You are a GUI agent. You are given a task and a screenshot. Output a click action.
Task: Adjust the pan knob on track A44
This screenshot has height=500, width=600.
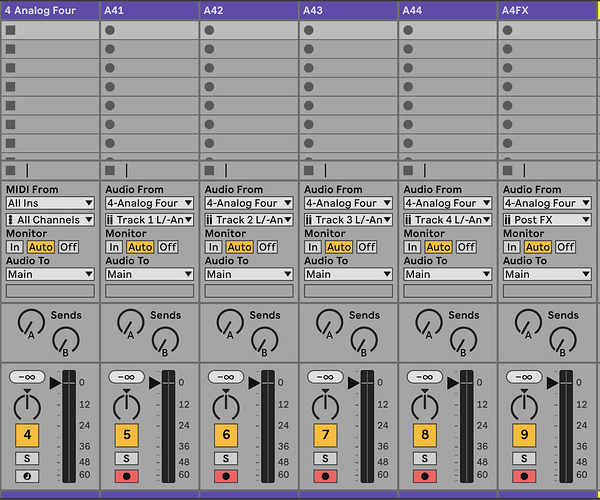point(424,406)
